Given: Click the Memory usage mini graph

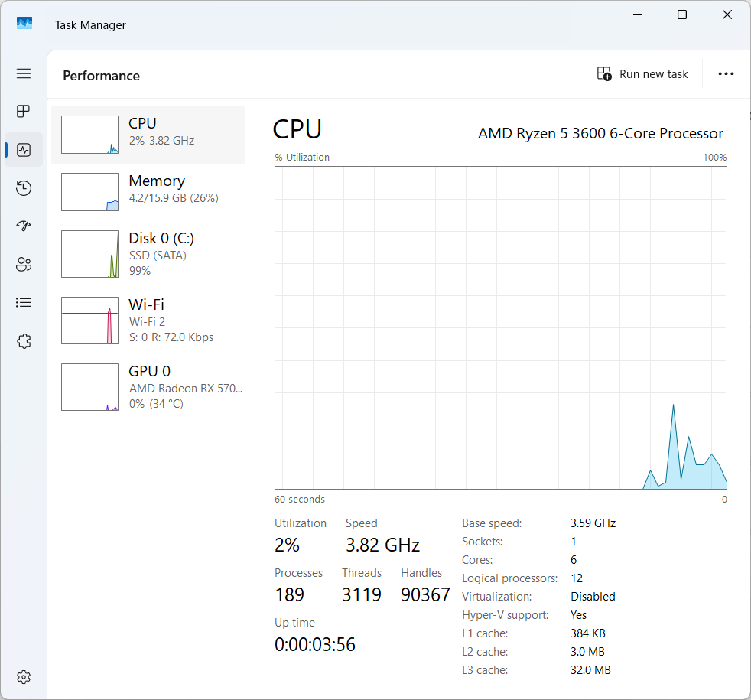Looking at the screenshot, I should (89, 192).
